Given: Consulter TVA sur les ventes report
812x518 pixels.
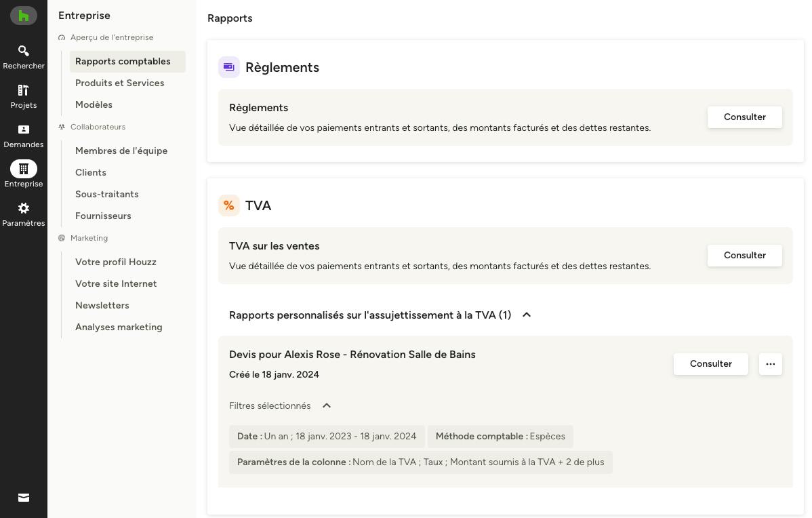Looking at the screenshot, I should point(745,256).
